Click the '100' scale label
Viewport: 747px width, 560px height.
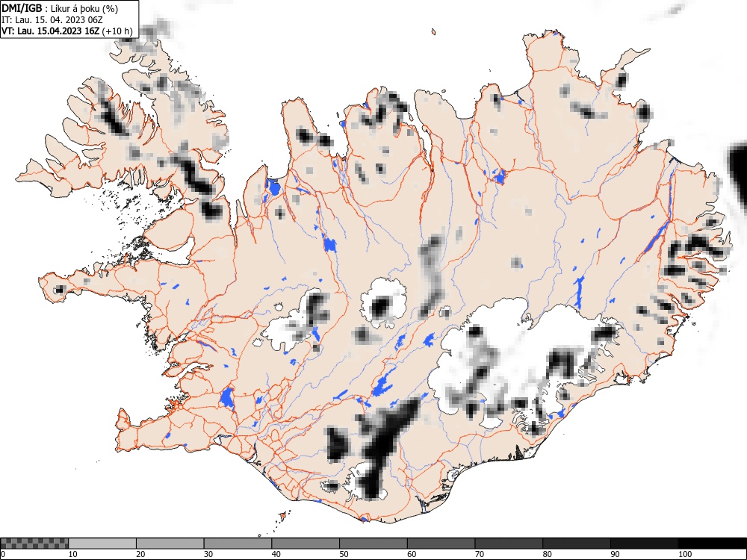click(x=685, y=554)
